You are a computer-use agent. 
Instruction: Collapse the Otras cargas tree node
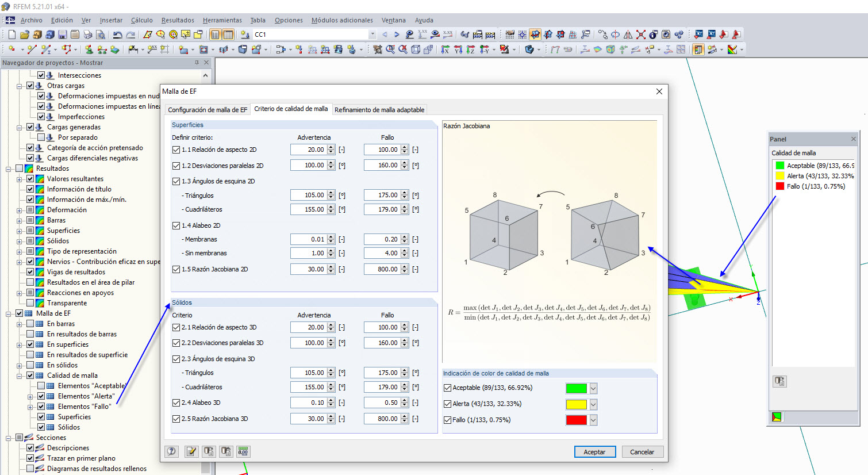[x=20, y=86]
